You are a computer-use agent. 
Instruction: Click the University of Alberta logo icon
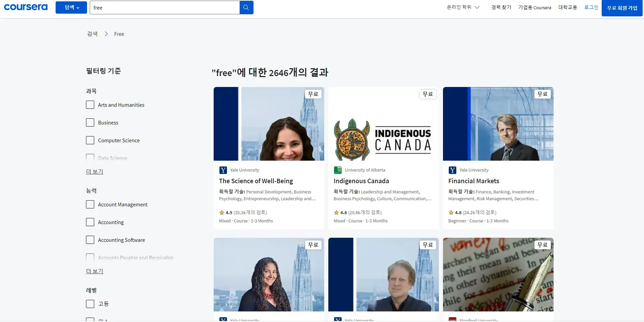[338, 170]
